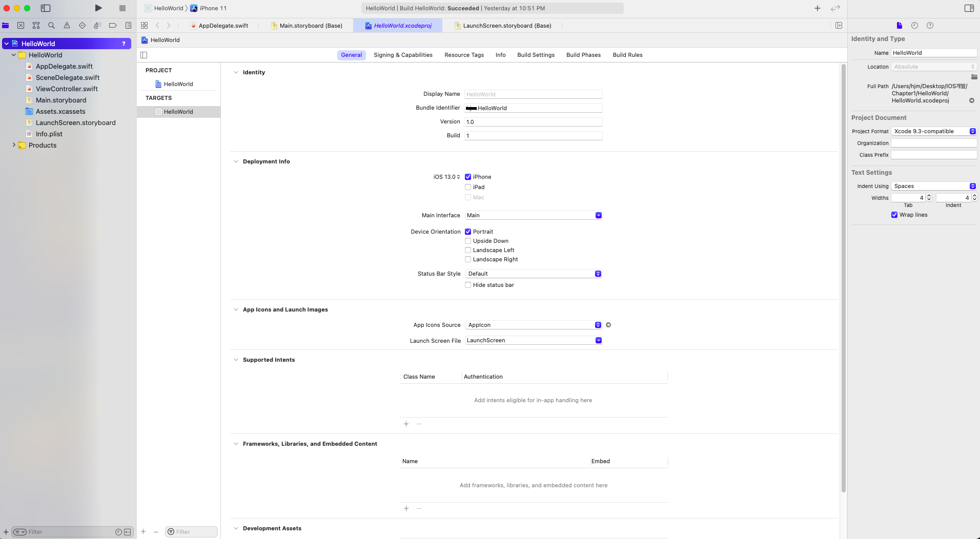Click the Display Name field
980x539 pixels.
[533, 94]
